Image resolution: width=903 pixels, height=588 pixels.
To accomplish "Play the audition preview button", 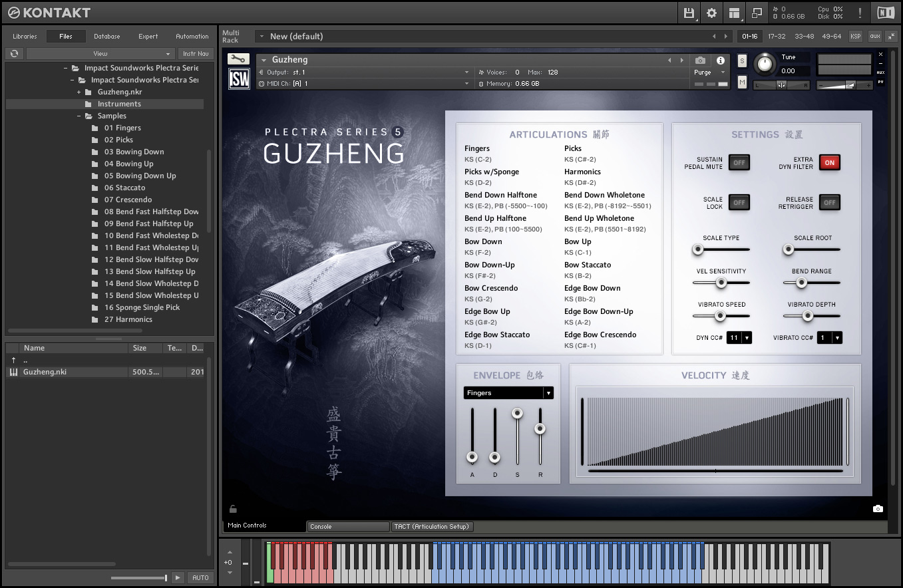I will 177,577.
